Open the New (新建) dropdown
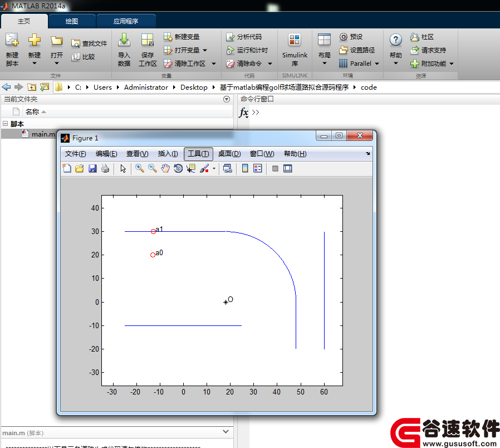This screenshot has height=448, width=500. (35, 64)
